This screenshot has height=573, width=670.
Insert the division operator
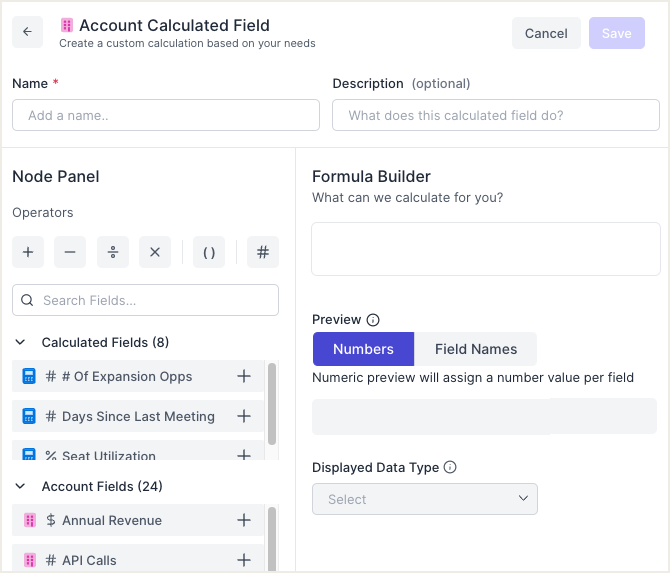point(113,252)
